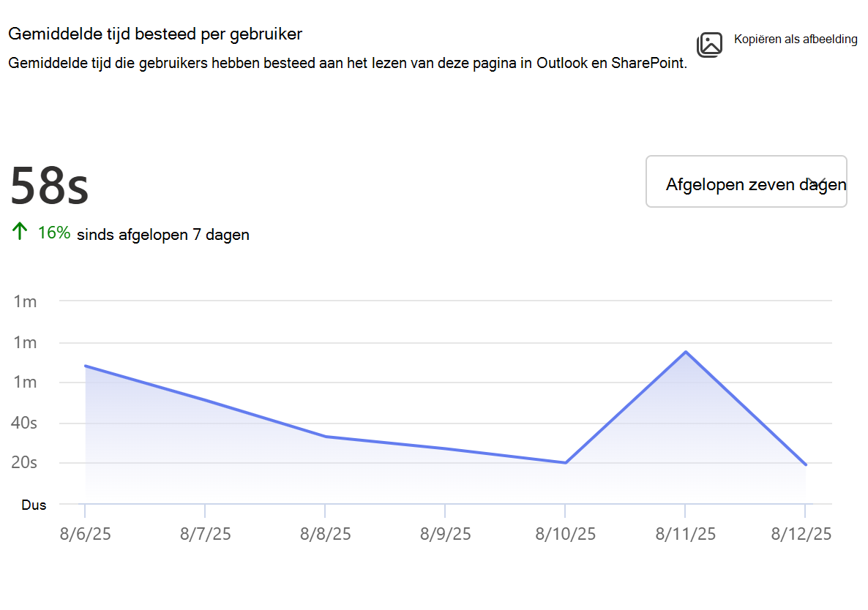The image size is (868, 610).
Task: Select the 8/6/25 date label
Action: (85, 534)
